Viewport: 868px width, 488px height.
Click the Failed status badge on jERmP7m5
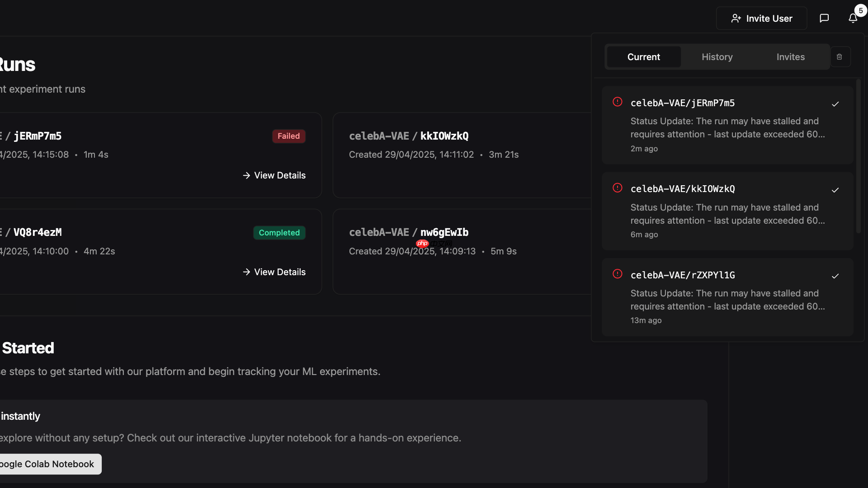(288, 136)
